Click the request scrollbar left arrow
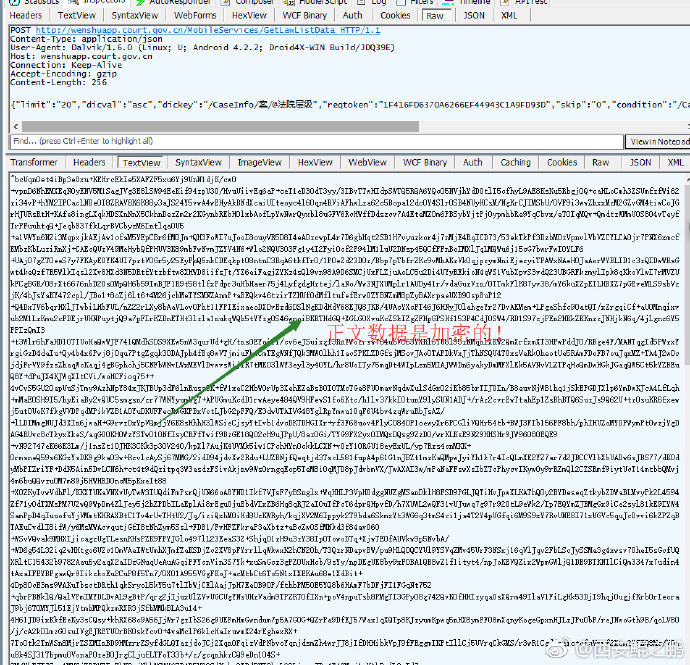This screenshot has width=690, height=665. click(16, 127)
